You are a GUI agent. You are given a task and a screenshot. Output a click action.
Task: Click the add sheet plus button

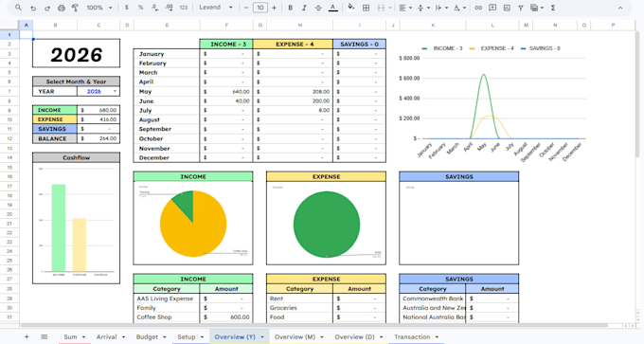(27, 336)
